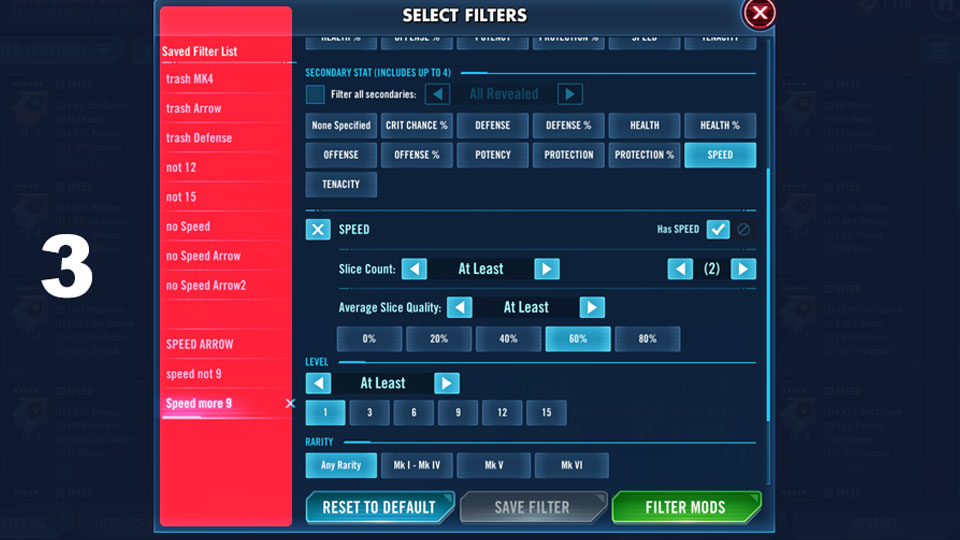Select 0% slice quality
This screenshot has width=960, height=540.
coord(369,339)
